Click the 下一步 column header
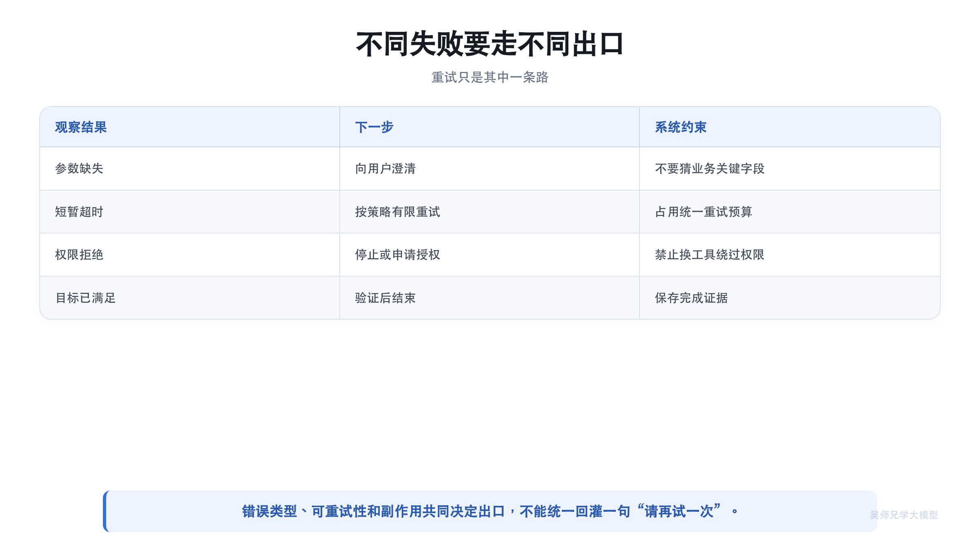The image size is (980, 551). pos(489,127)
